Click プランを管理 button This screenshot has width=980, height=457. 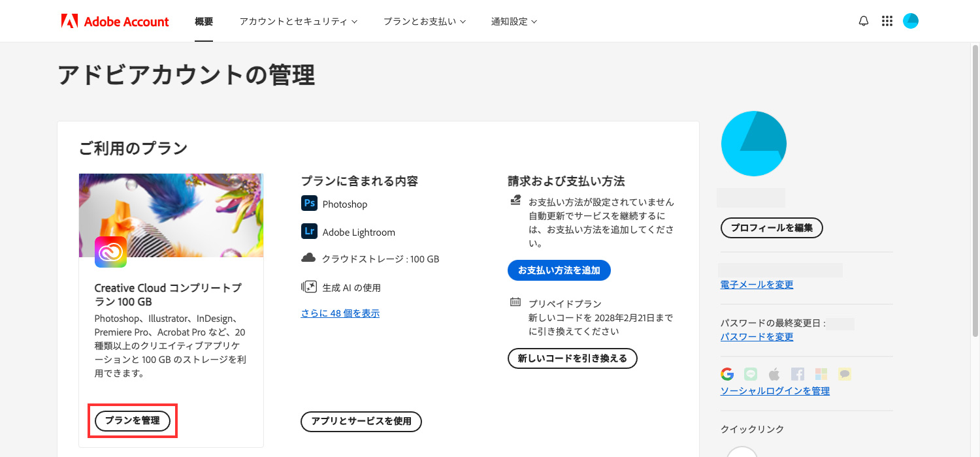pyautogui.click(x=133, y=421)
